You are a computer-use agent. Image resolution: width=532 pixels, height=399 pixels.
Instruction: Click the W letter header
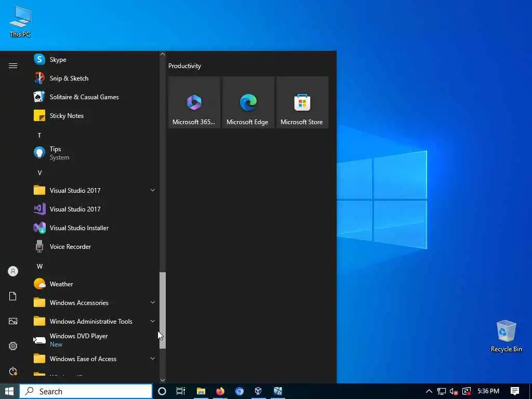click(x=39, y=267)
